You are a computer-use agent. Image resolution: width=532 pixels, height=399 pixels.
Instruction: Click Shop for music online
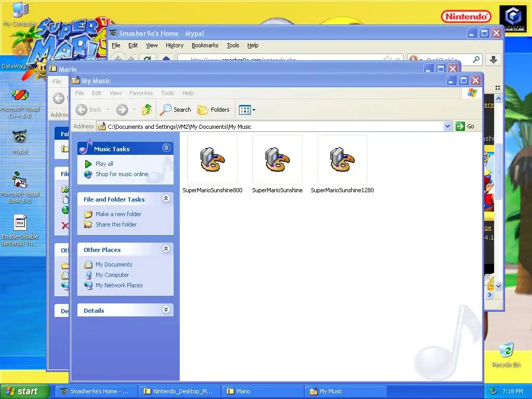pos(122,174)
